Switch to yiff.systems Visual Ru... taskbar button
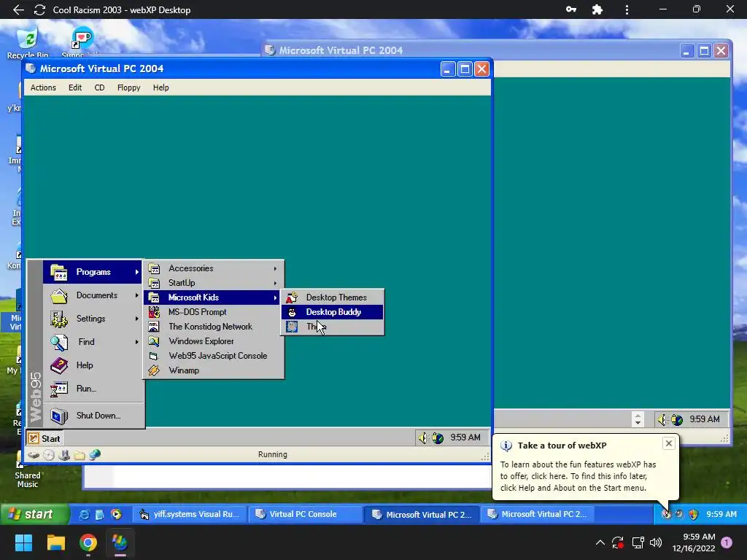 (x=189, y=514)
